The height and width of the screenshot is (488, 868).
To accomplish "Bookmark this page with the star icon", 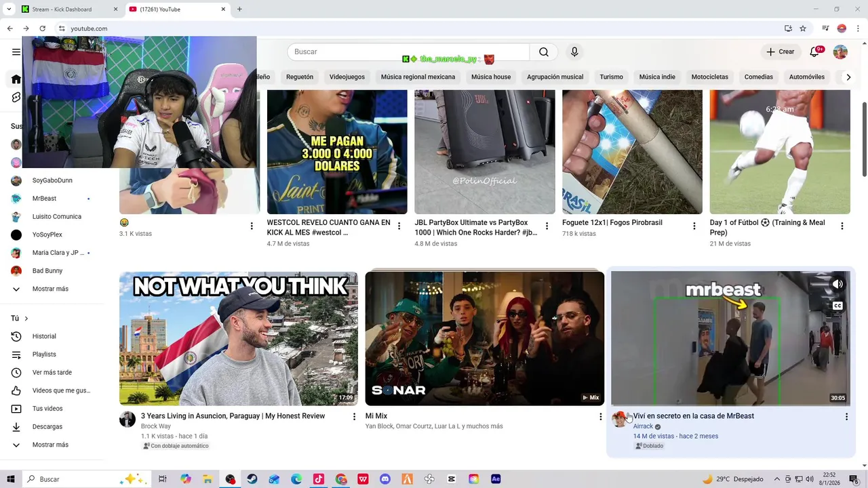I will pyautogui.click(x=803, y=28).
